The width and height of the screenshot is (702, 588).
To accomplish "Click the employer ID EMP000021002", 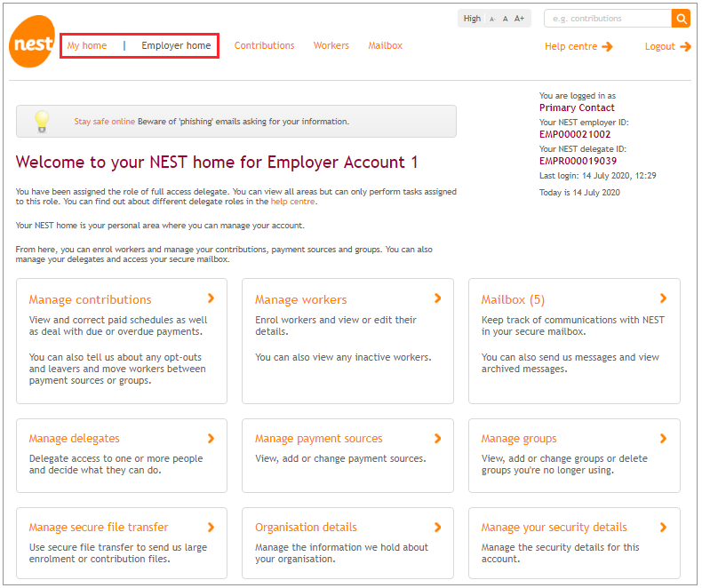I will [575, 134].
